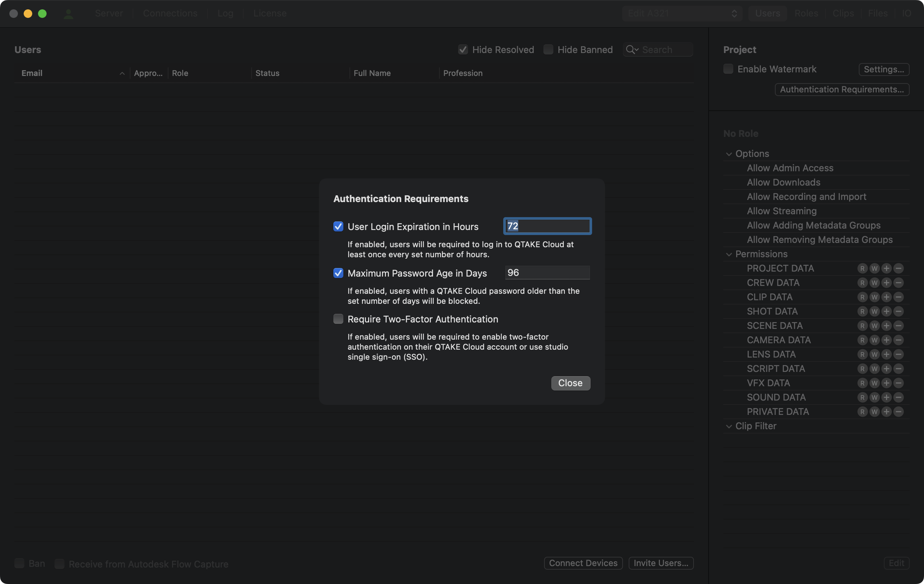Click the Email column sort arrow
The width and height of the screenshot is (924, 584).
coord(122,73)
